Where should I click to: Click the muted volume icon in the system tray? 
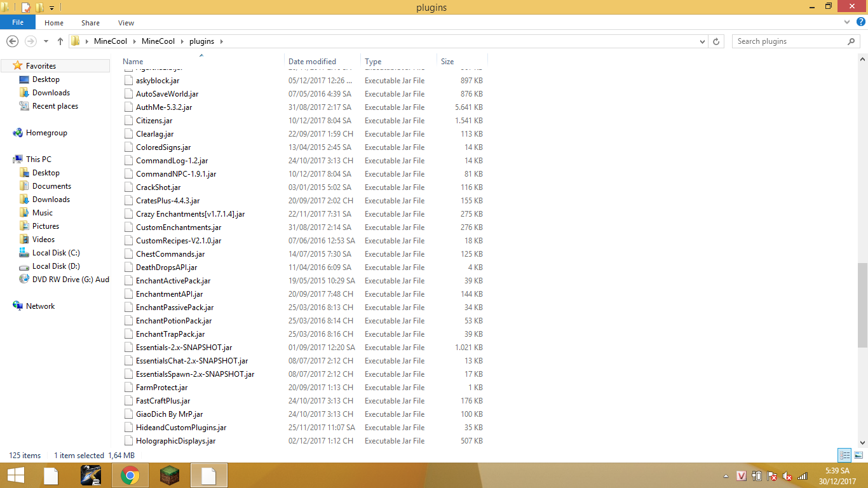tap(787, 476)
